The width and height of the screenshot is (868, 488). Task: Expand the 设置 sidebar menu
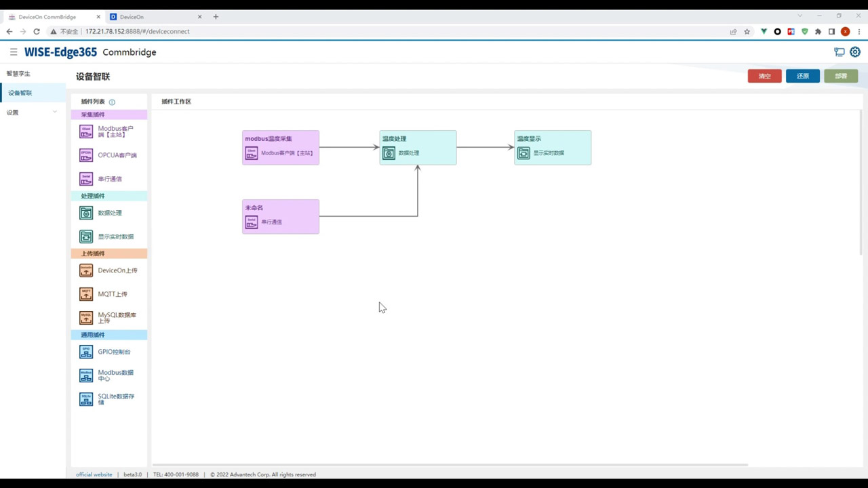click(x=33, y=113)
